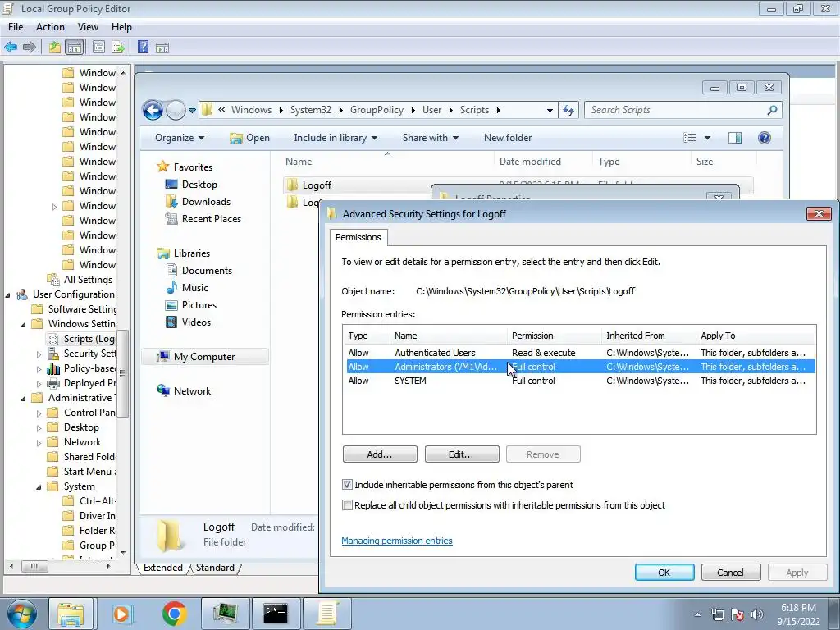This screenshot has height=630, width=840.
Task: Click the tree pane vertical scrollbar thumb
Action: pyautogui.click(x=123, y=373)
